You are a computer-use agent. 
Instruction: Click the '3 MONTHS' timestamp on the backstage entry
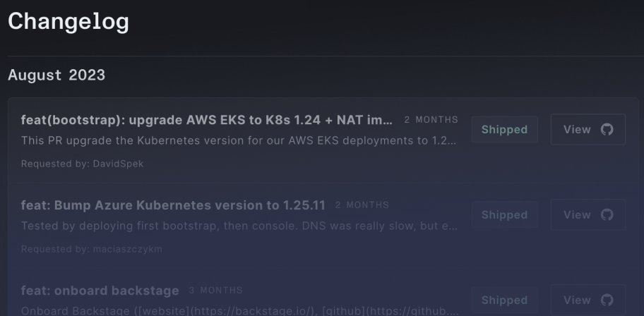pos(216,291)
